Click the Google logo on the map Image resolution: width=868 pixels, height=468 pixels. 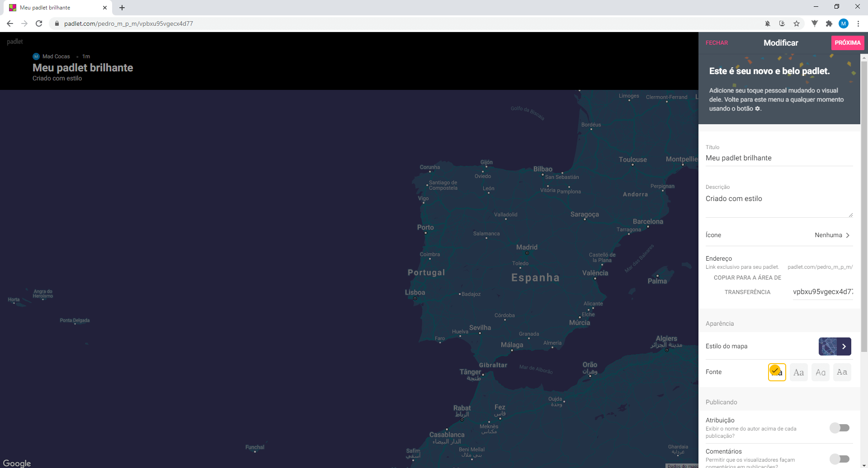[x=17, y=463]
